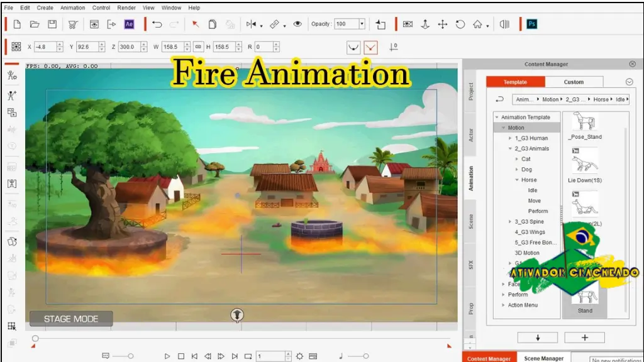Click the Opacity value field

pos(347,24)
